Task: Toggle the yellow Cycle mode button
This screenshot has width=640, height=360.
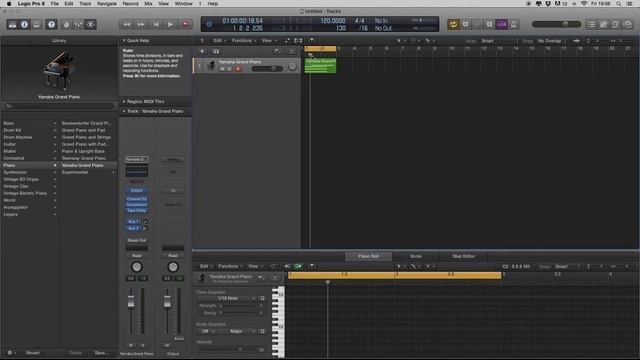Action: click(x=453, y=24)
